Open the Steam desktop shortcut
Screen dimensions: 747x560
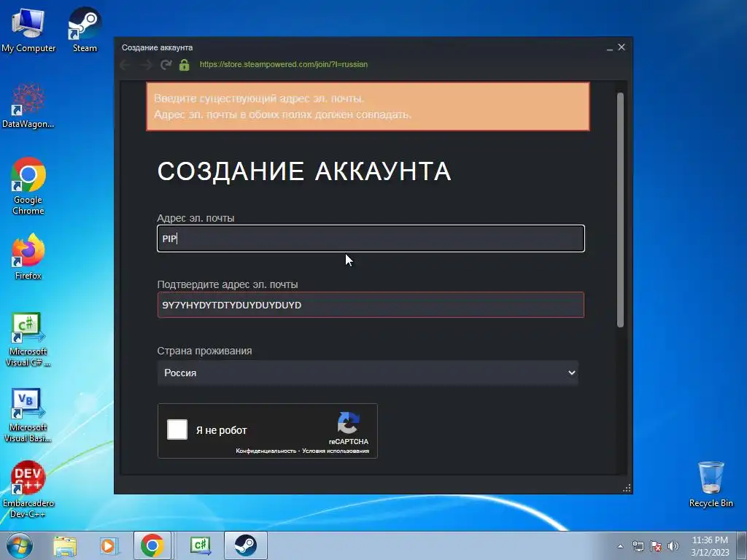[85, 29]
